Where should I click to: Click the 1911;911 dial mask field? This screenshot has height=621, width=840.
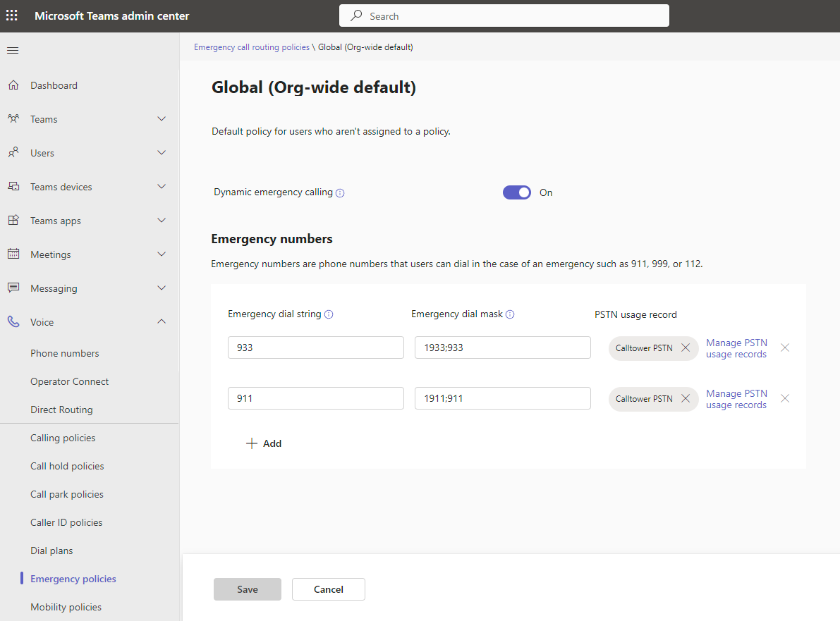coord(502,398)
